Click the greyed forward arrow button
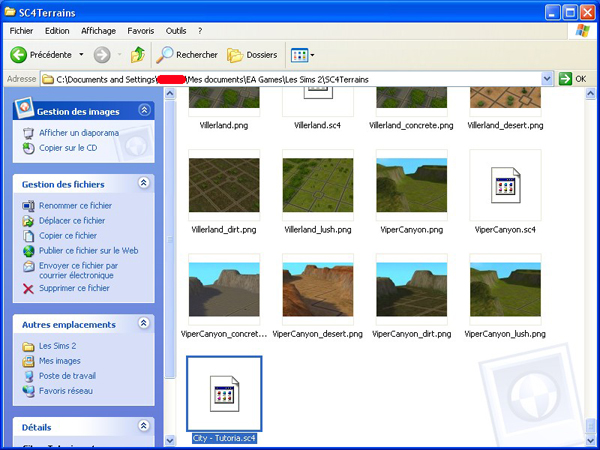Viewport: 600px width, 450px height. click(x=102, y=55)
